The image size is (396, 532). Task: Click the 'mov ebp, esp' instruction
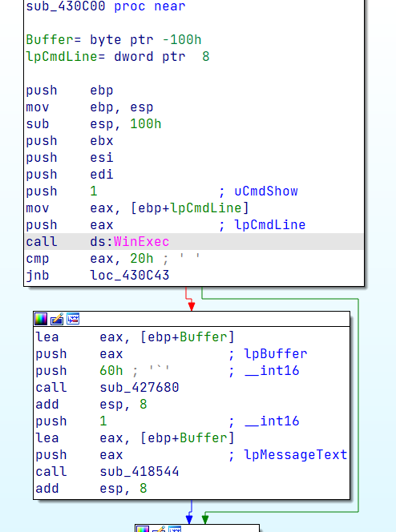[x=90, y=107]
